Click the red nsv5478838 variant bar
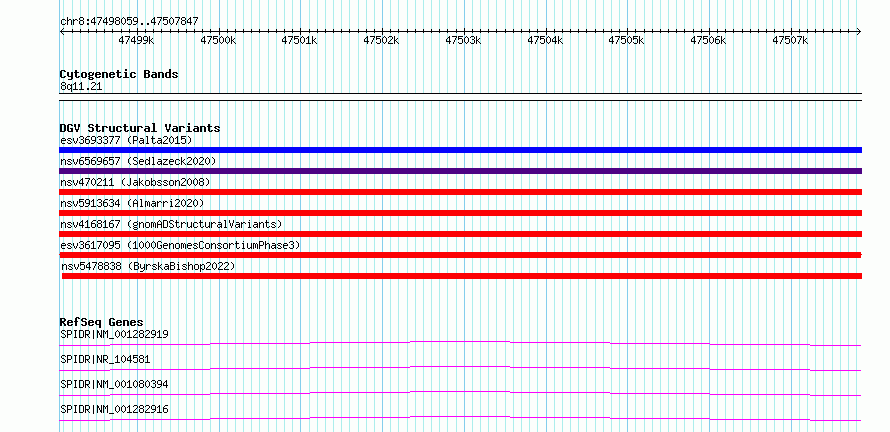 click(462, 276)
